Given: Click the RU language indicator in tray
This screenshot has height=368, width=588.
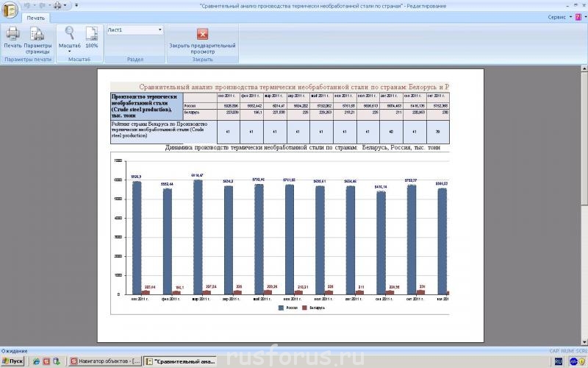Looking at the screenshot, I should pyautogui.click(x=557, y=361).
